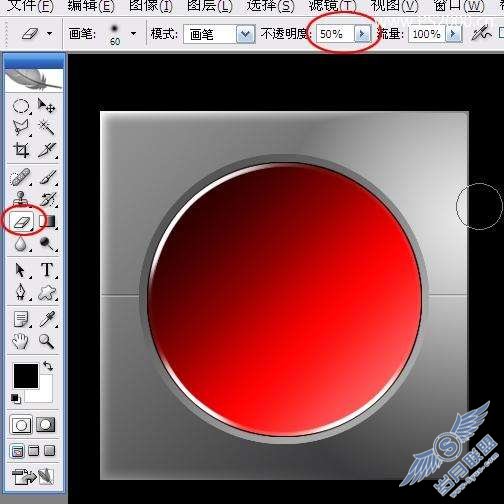The width and height of the screenshot is (504, 504).
Task: Click the brush size 60 preview thumbnail
Action: 115,34
